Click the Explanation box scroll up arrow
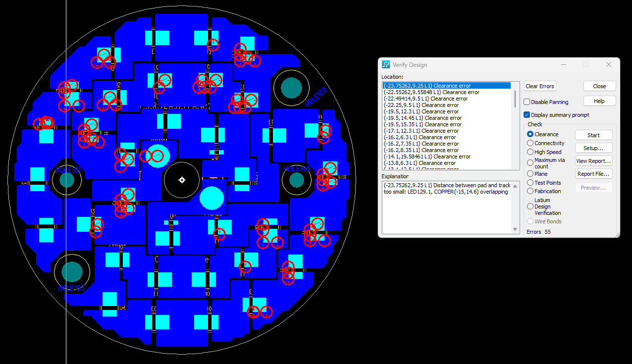 point(515,185)
